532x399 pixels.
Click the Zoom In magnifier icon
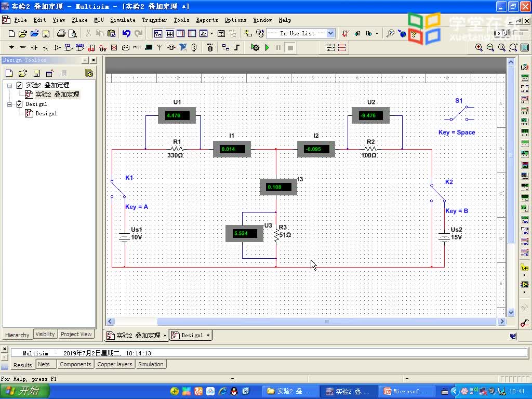point(478,47)
